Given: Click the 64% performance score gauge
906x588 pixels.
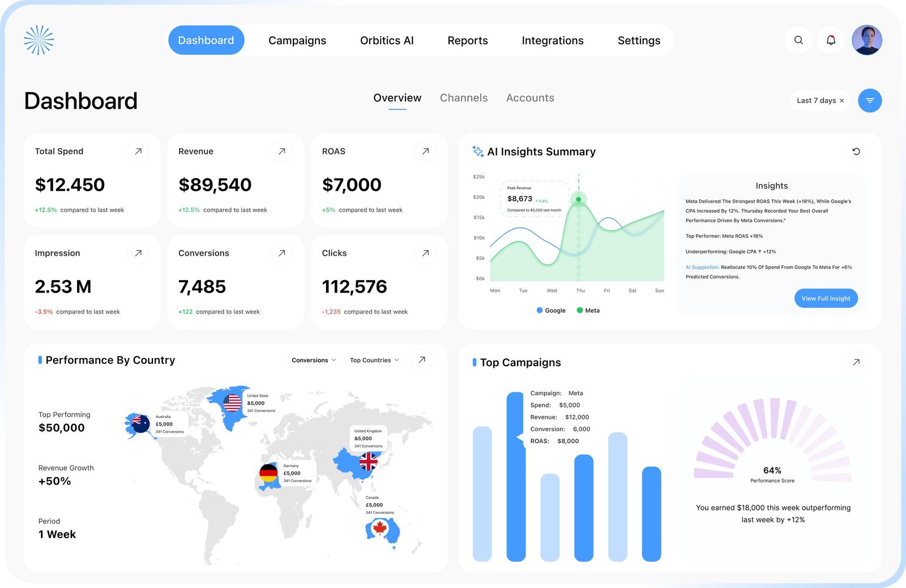Looking at the screenshot, I should (x=772, y=441).
